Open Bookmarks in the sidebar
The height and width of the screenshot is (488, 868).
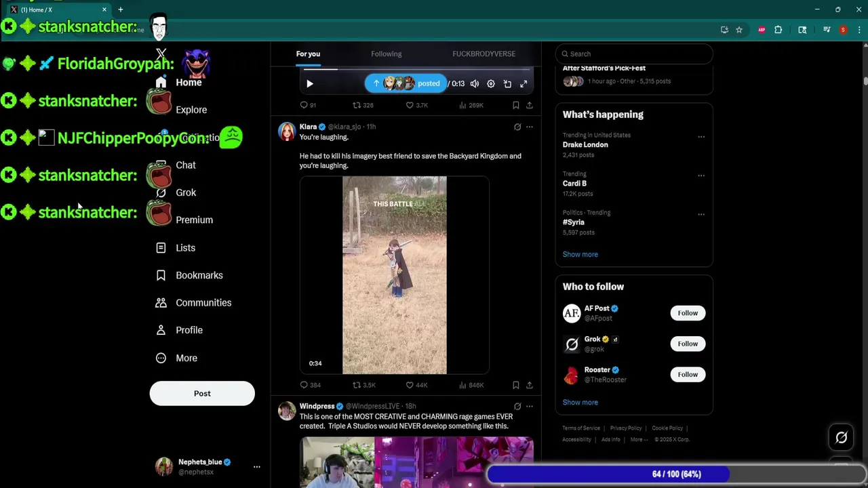(190, 275)
